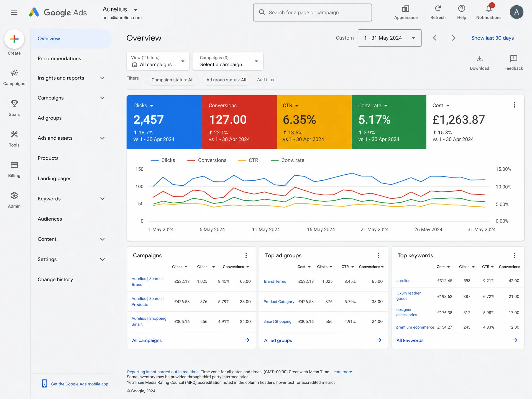Screen dimensions: 532x399
Task: Click the All keywords arrow icon
Action: click(515, 340)
